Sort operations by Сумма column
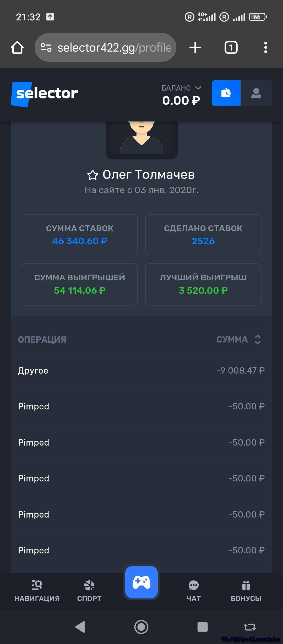This screenshot has height=644, width=283. click(x=258, y=339)
